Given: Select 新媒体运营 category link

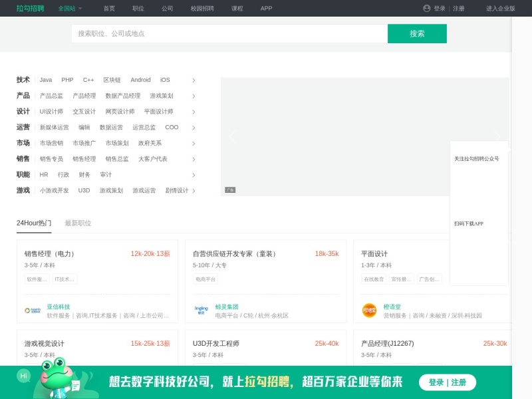Looking at the screenshot, I should click(x=54, y=127).
